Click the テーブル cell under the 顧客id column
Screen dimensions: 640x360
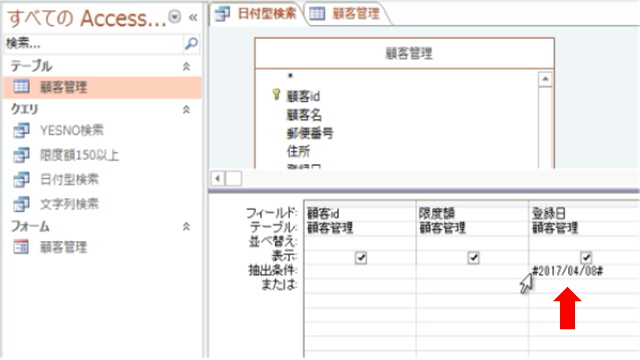360,228
